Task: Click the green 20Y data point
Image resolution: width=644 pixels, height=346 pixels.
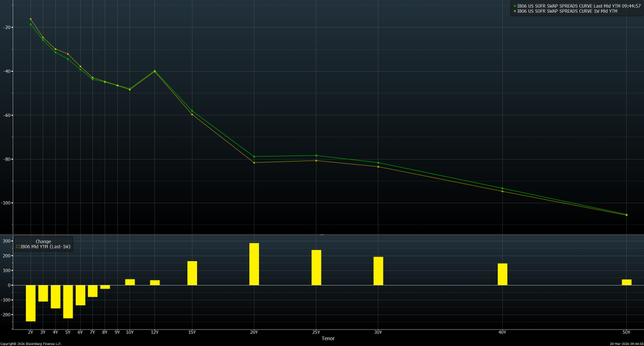Action: click(254, 156)
